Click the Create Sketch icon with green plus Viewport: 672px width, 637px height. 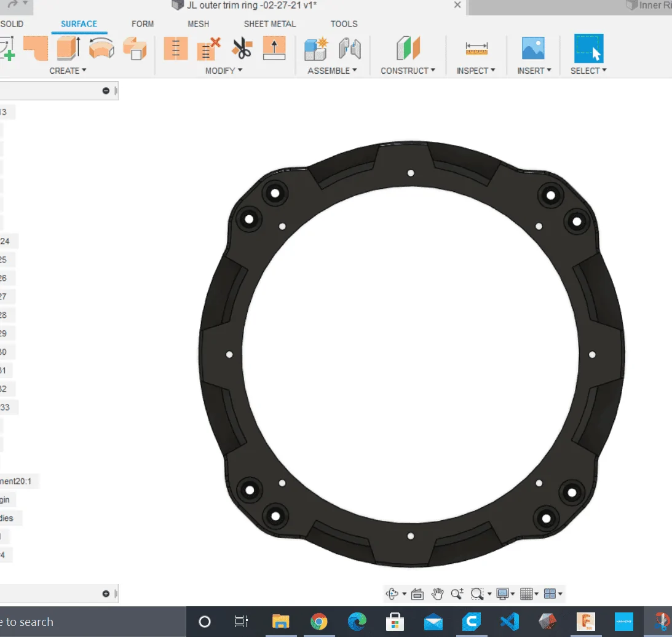(x=8, y=49)
